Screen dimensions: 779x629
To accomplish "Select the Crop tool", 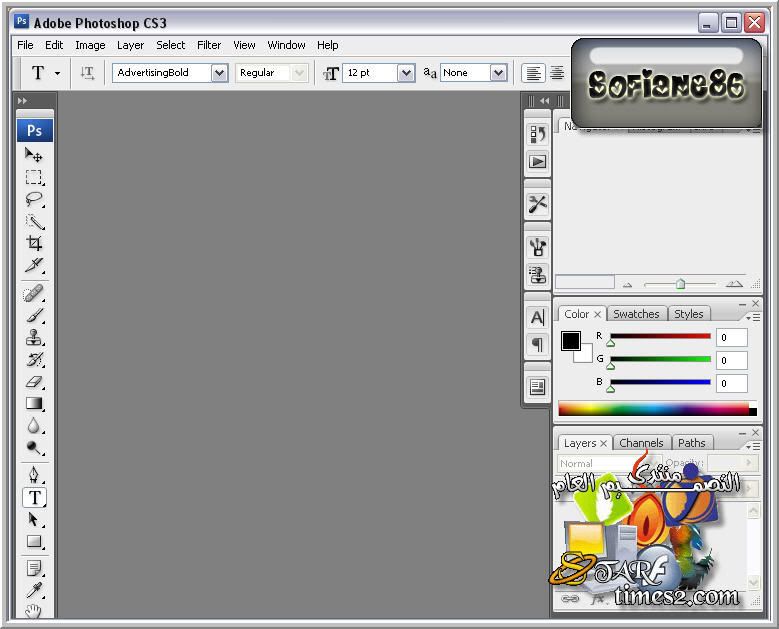I will pos(34,243).
